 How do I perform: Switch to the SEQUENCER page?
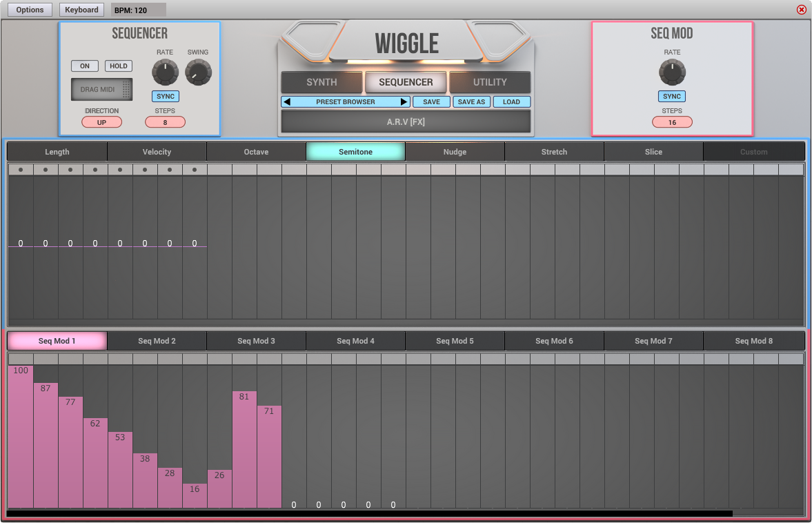406,82
